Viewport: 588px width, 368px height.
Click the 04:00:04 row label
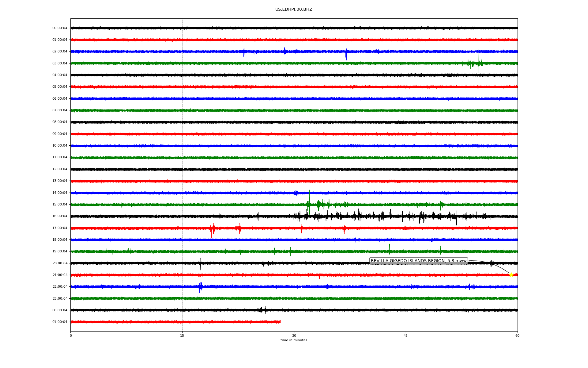tap(60, 75)
